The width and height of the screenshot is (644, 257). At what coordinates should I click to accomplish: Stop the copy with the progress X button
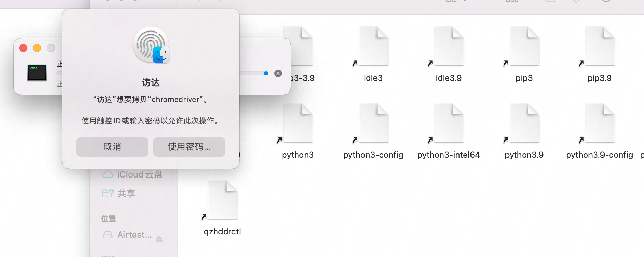click(x=278, y=73)
